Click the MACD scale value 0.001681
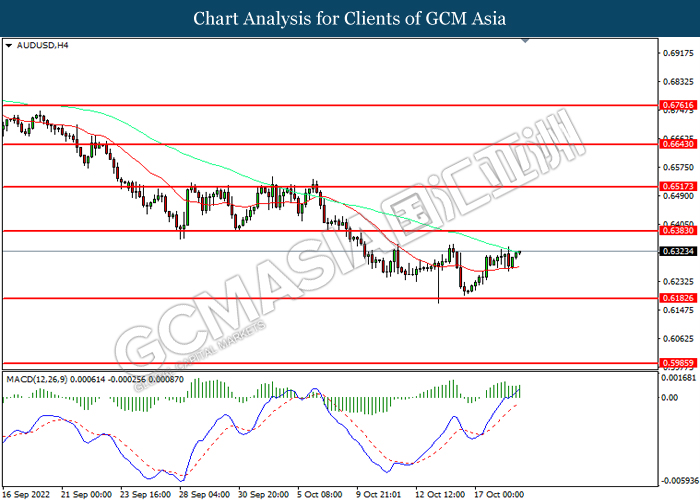Image resolution: width=700 pixels, height=500 pixels. pyautogui.click(x=679, y=378)
